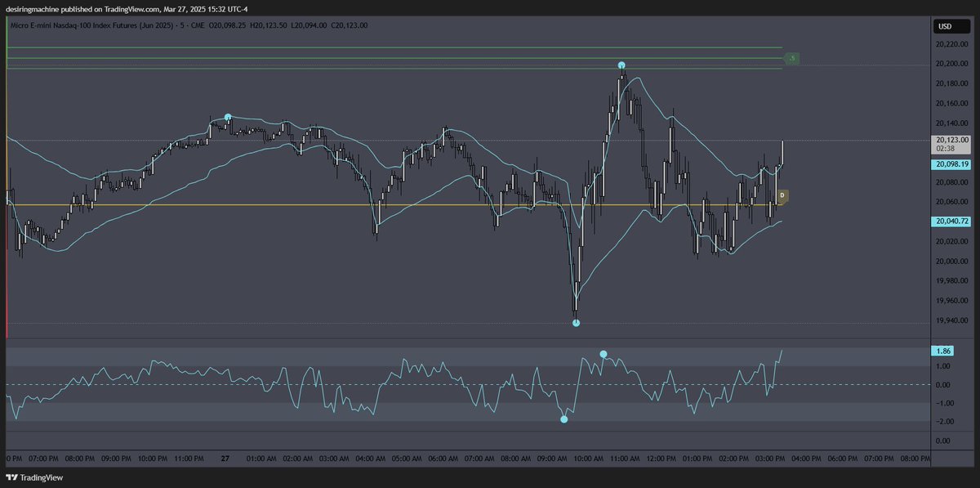Click the oscillator value label 1.86
The image size is (980, 488).
point(942,351)
